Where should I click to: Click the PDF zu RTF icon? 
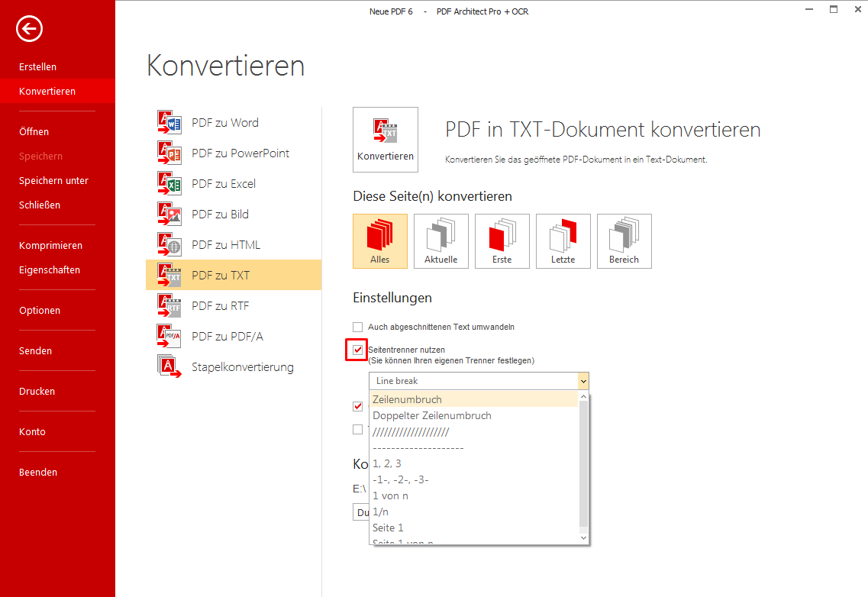(169, 305)
